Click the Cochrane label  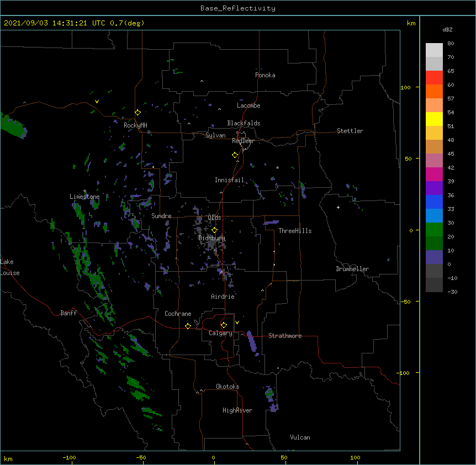[178, 314]
